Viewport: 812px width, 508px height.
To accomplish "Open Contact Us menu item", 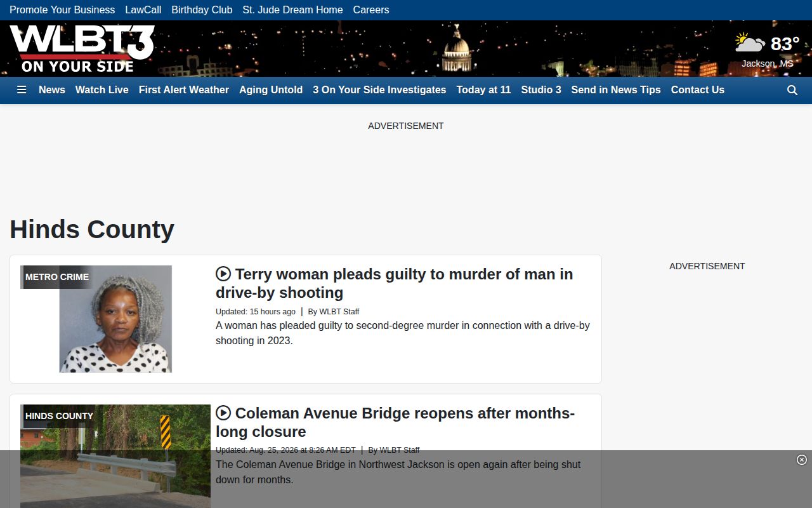I will [x=698, y=90].
